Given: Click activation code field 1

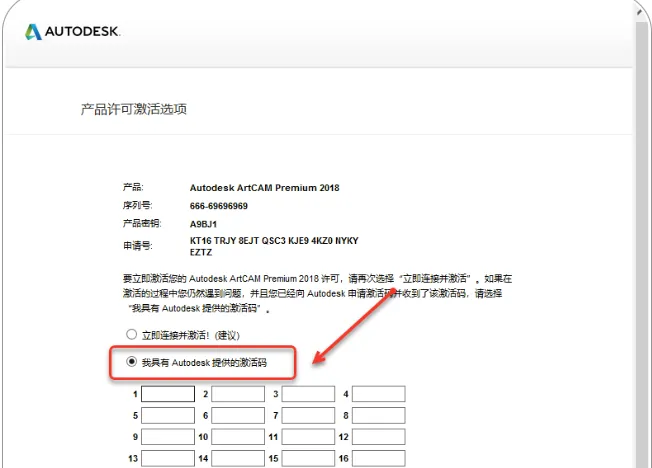Looking at the screenshot, I should tap(168, 394).
